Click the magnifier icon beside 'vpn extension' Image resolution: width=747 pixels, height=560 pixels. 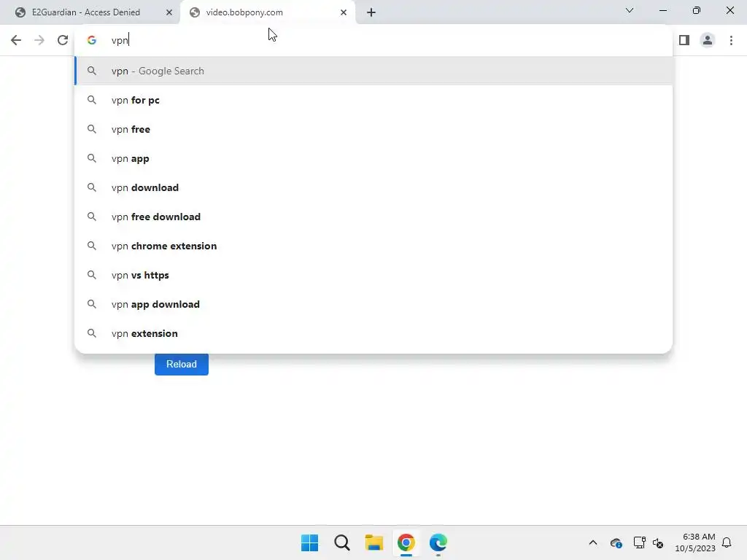(x=92, y=333)
